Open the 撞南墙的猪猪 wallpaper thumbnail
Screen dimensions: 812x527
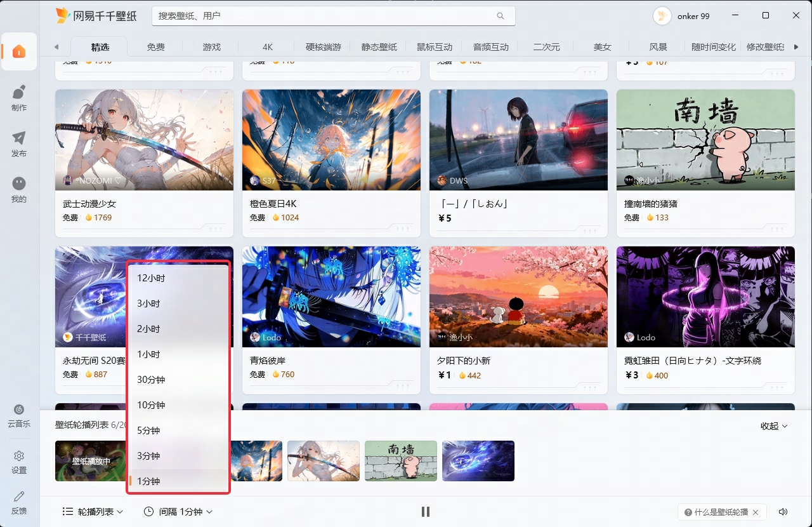pyautogui.click(x=705, y=140)
